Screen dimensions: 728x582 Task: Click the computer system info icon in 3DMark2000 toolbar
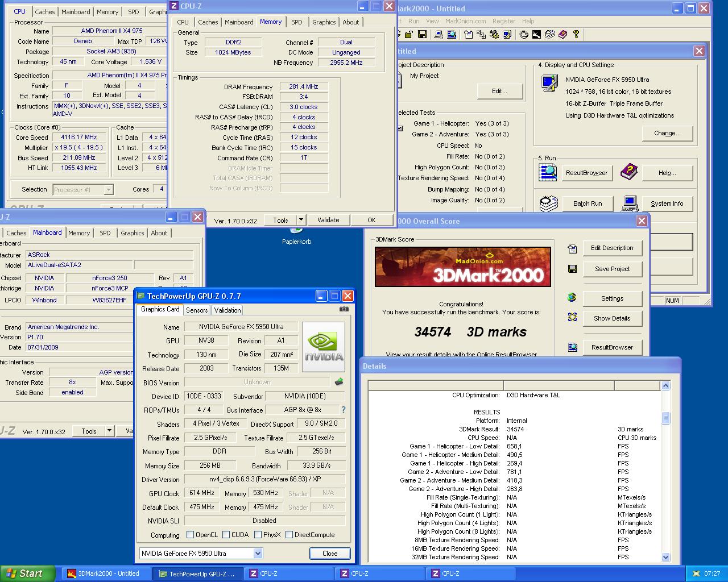(x=439, y=34)
